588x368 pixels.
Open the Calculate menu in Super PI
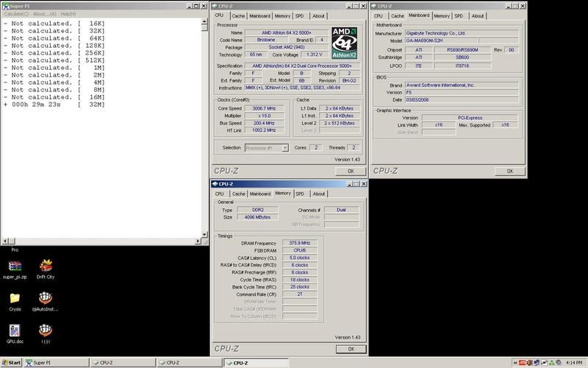pyautogui.click(x=15, y=14)
